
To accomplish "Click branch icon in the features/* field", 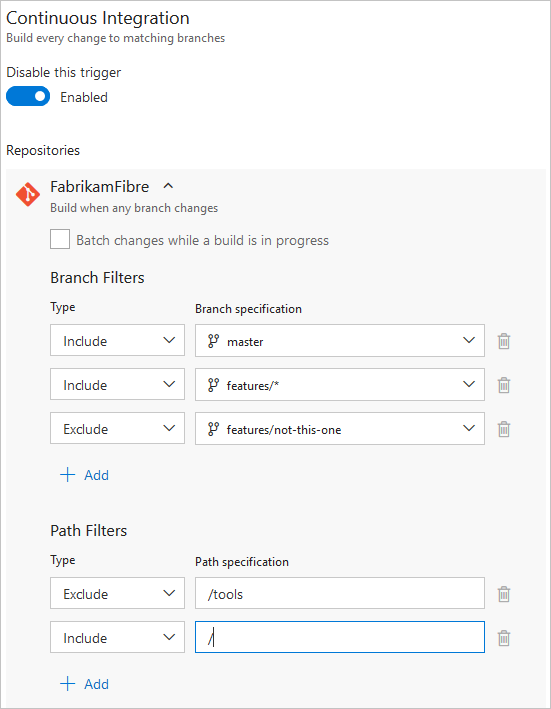I will tap(213, 385).
